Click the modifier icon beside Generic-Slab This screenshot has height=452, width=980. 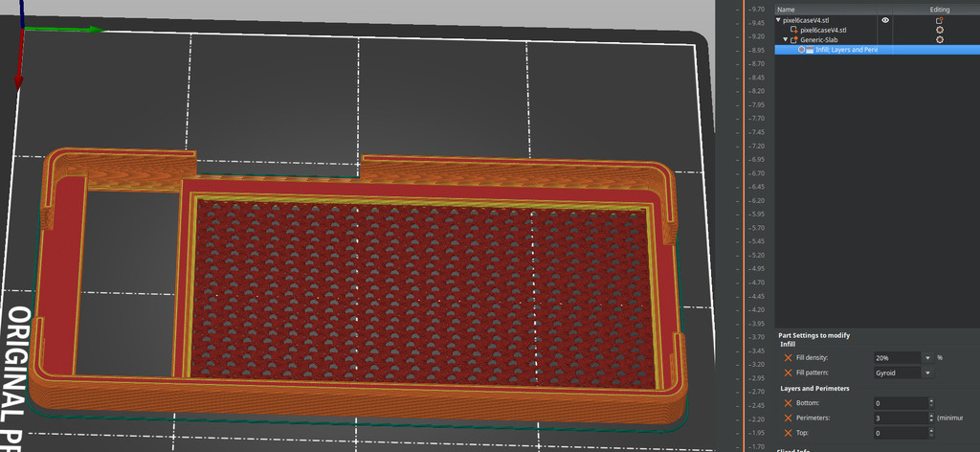point(794,40)
